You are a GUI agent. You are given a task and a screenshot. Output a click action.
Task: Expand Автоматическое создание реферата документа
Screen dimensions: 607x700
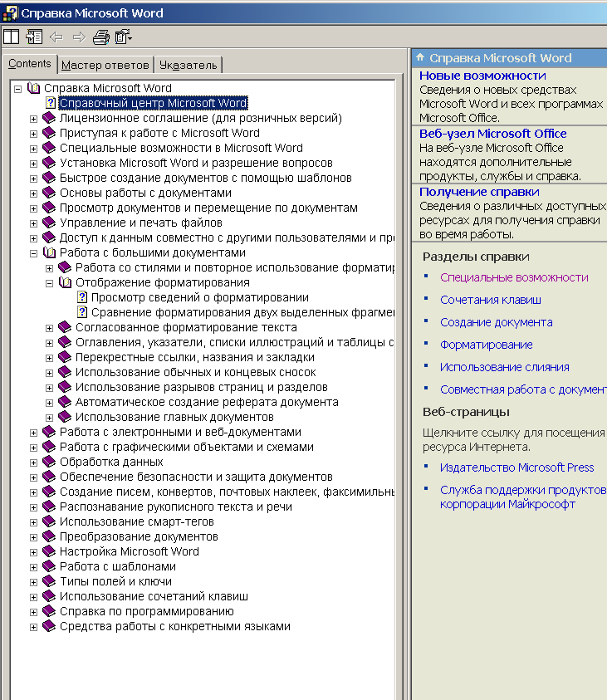[x=50, y=403]
